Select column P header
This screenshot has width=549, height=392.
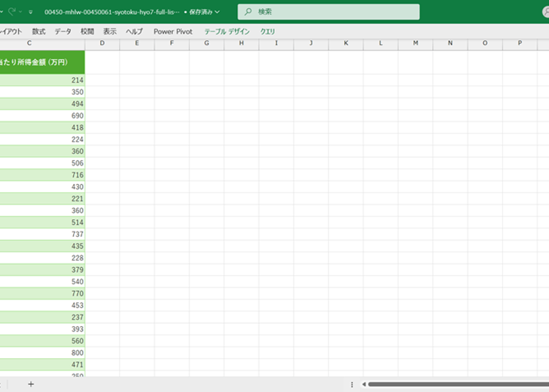[x=520, y=43]
